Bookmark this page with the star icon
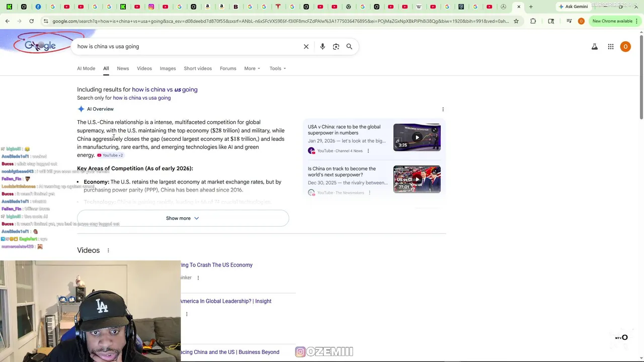This screenshot has width=644, height=362. (x=516, y=21)
